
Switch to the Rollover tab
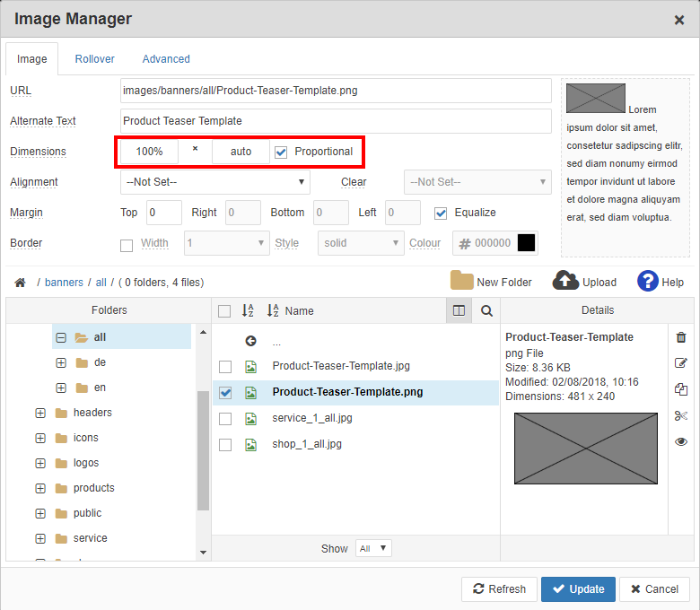94,59
